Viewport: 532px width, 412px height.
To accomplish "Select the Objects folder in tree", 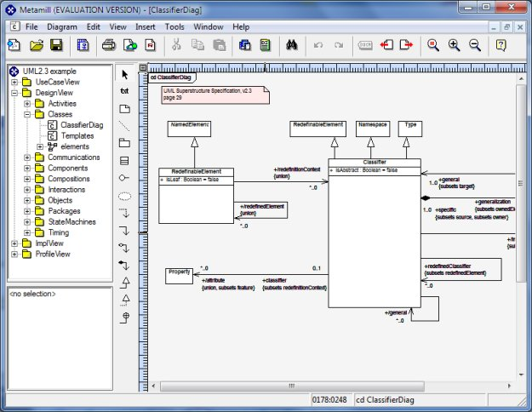I will (x=60, y=201).
